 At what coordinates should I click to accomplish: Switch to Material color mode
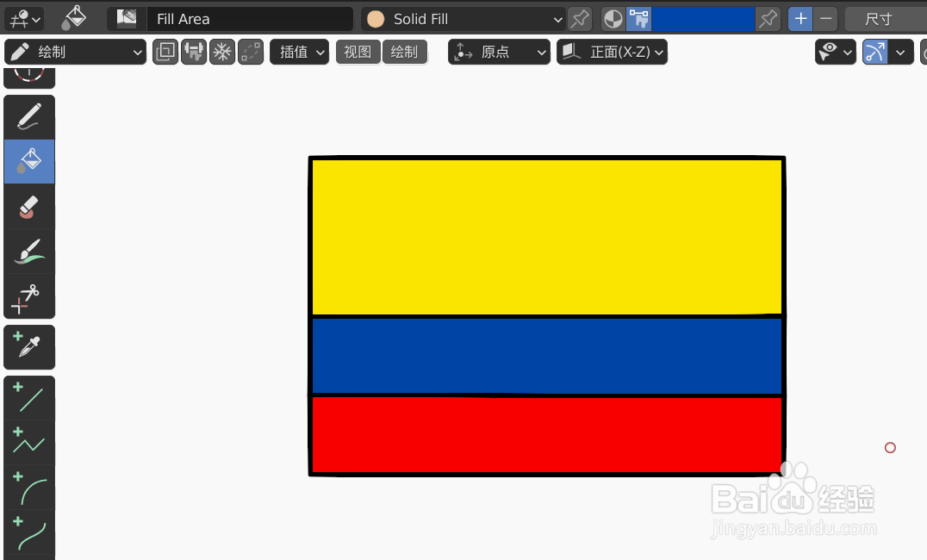(x=613, y=19)
